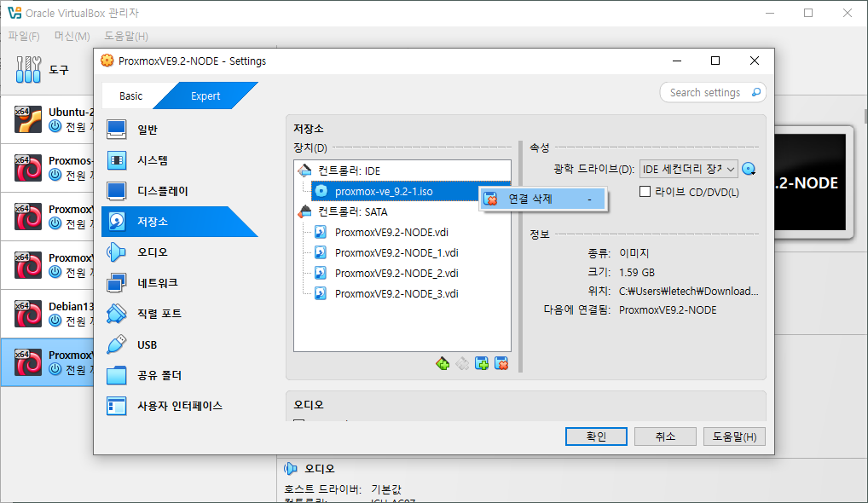
Task: Enable the 라이브 CD/DVD checkbox
Action: point(645,192)
